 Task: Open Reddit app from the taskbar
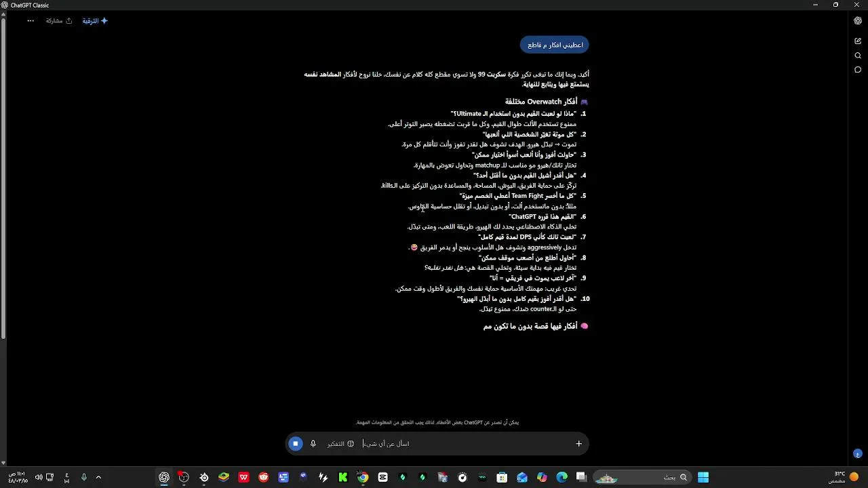(x=264, y=477)
